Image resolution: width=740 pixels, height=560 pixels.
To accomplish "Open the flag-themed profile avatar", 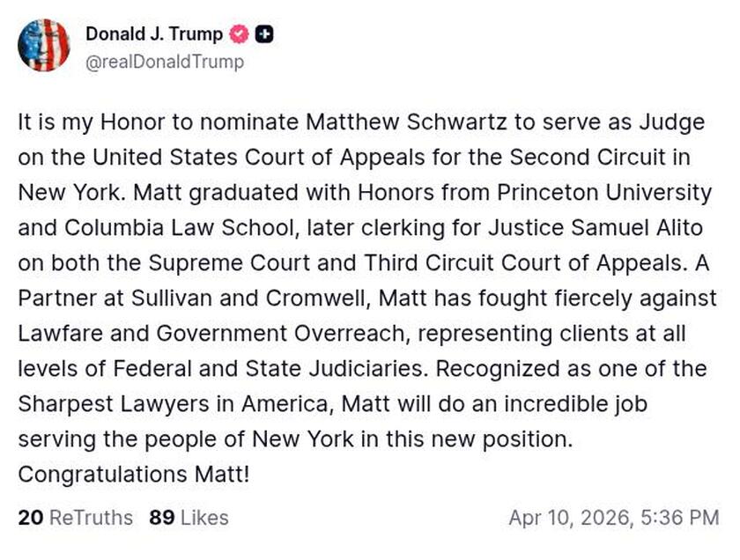I will coord(43,46).
